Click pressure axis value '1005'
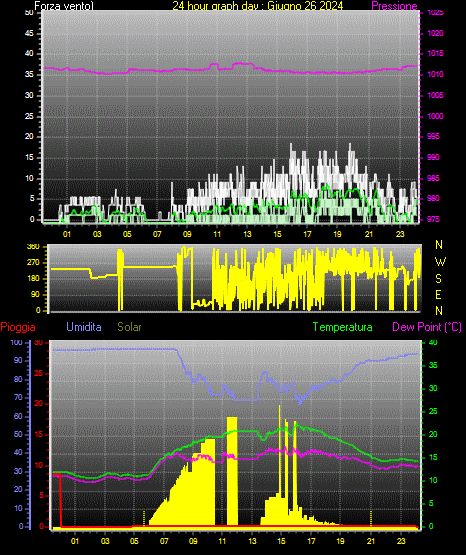The image size is (466, 555). [x=435, y=95]
